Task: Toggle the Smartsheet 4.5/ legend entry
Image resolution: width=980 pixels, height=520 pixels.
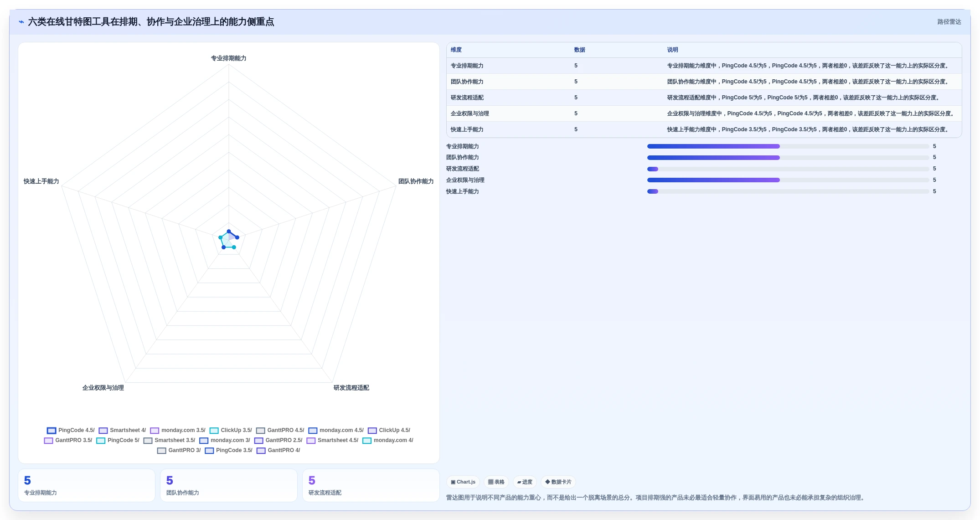Action: point(332,440)
